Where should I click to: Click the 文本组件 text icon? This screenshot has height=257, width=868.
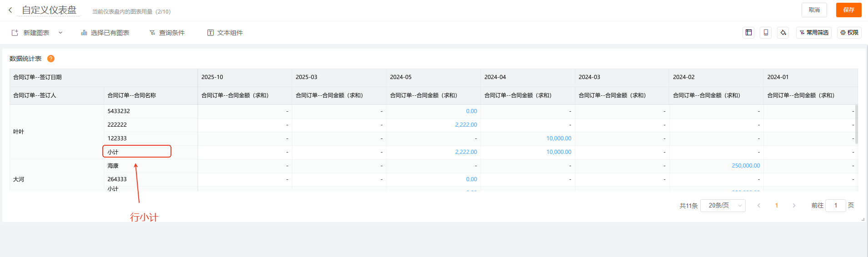click(x=211, y=33)
